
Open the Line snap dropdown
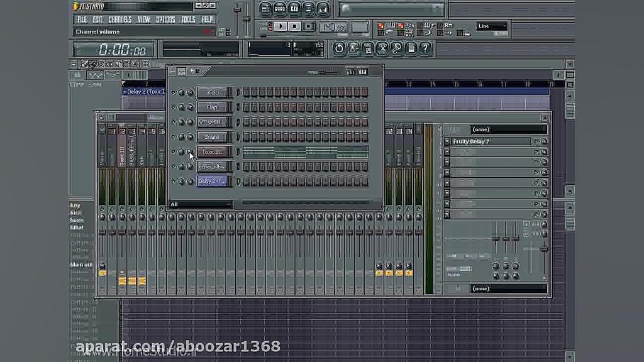[492, 26]
